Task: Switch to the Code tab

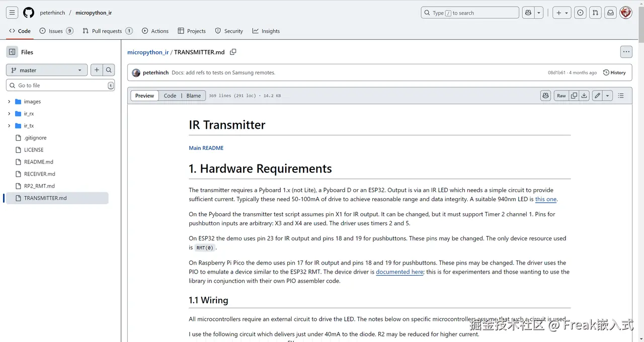Action: coord(20,31)
